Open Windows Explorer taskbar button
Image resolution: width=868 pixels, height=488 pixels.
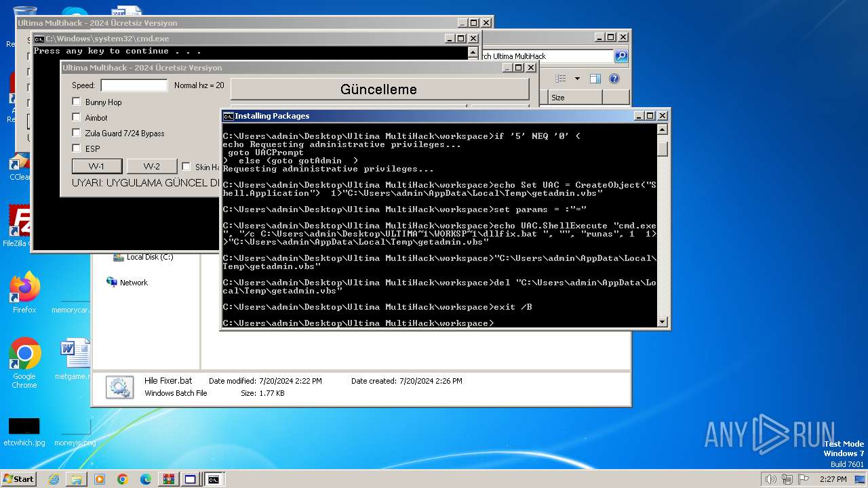point(77,479)
